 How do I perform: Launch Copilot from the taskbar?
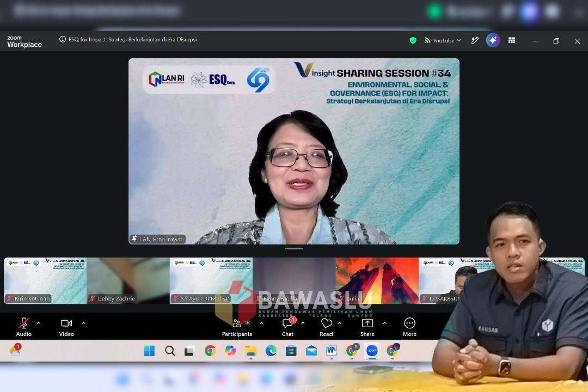pyautogui.click(x=230, y=351)
